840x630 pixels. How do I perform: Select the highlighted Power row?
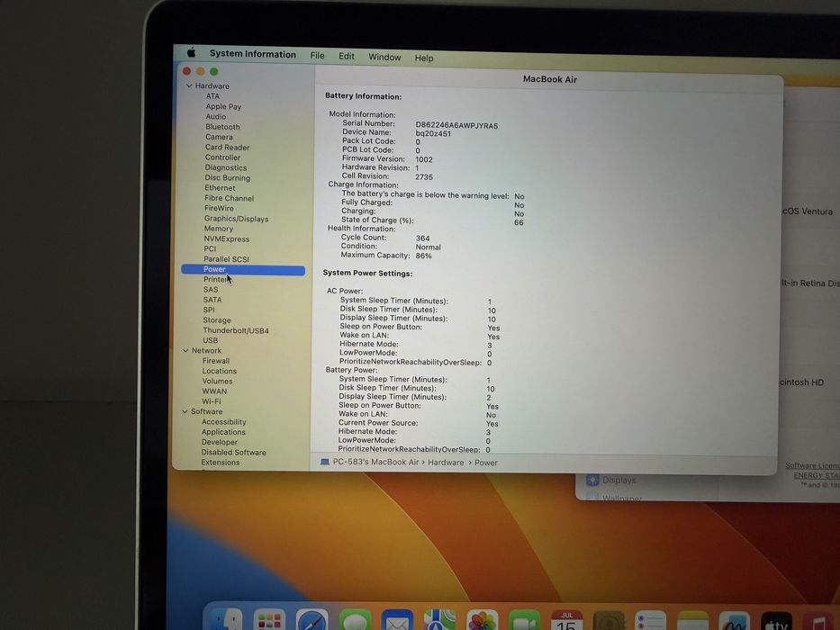tap(243, 269)
